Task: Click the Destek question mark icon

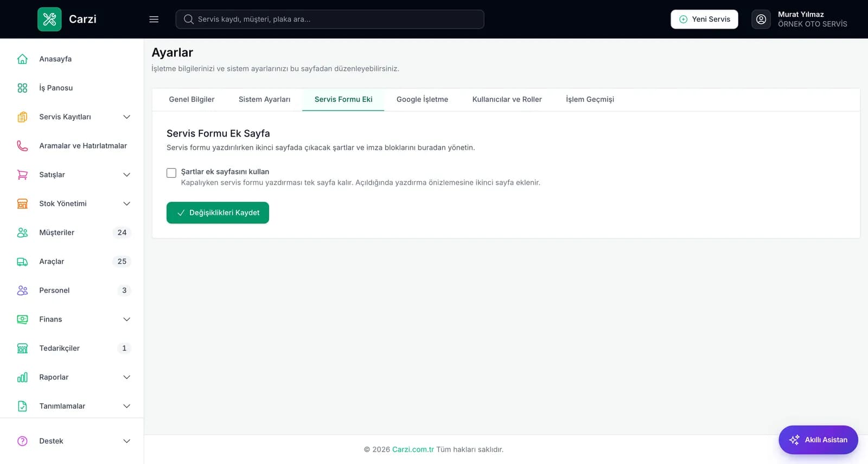Action: (22, 441)
